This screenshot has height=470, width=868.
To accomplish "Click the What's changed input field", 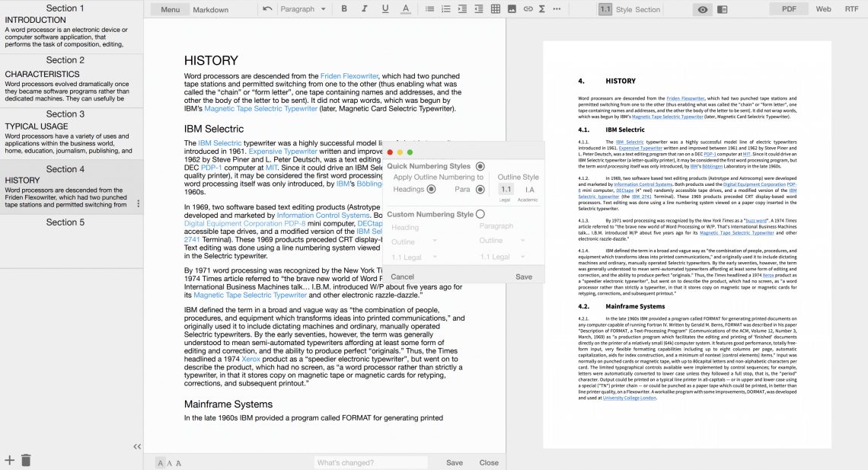I will pos(371,463).
